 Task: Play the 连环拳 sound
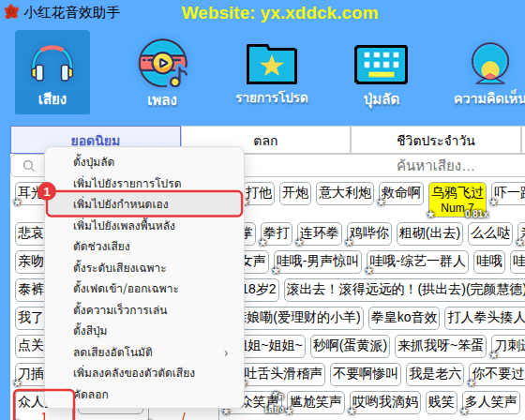click(x=319, y=233)
